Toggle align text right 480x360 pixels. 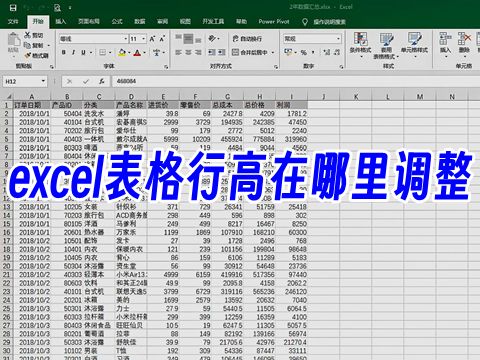198,52
